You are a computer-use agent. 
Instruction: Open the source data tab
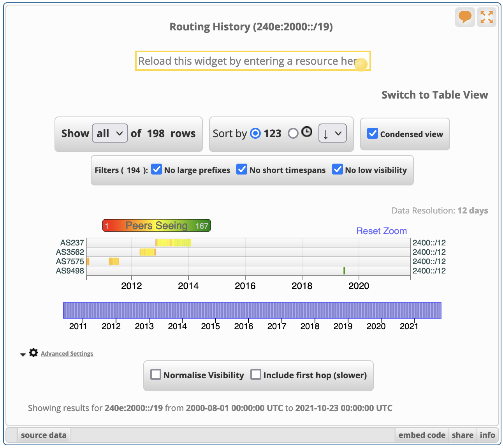pyautogui.click(x=44, y=435)
